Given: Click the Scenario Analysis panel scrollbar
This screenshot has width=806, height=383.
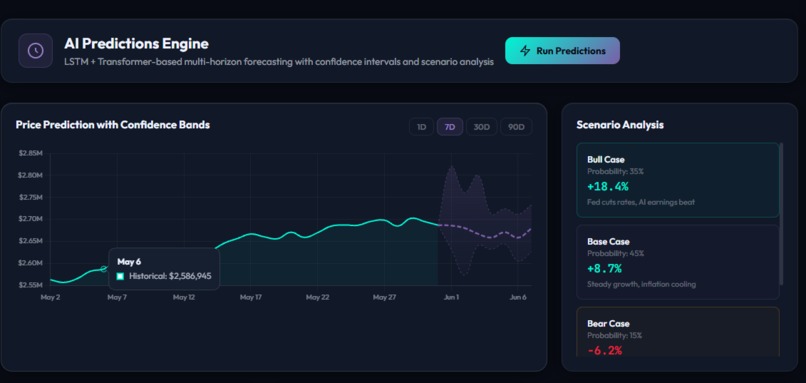Looking at the screenshot, I should pyautogui.click(x=781, y=213).
